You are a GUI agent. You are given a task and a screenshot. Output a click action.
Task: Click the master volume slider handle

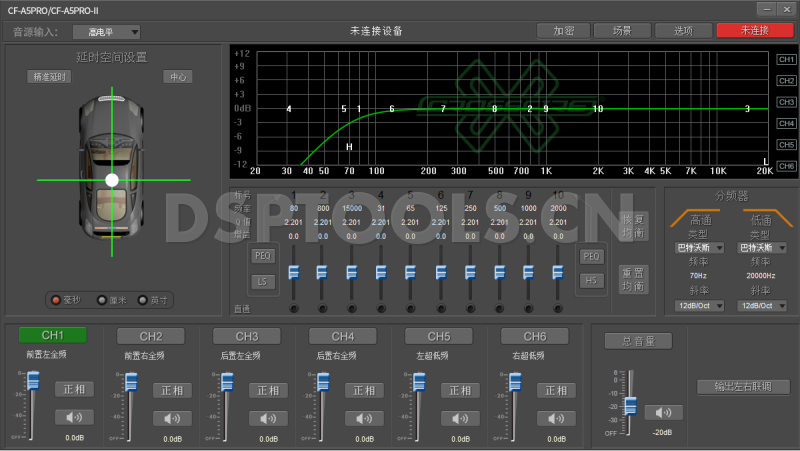[x=630, y=405]
